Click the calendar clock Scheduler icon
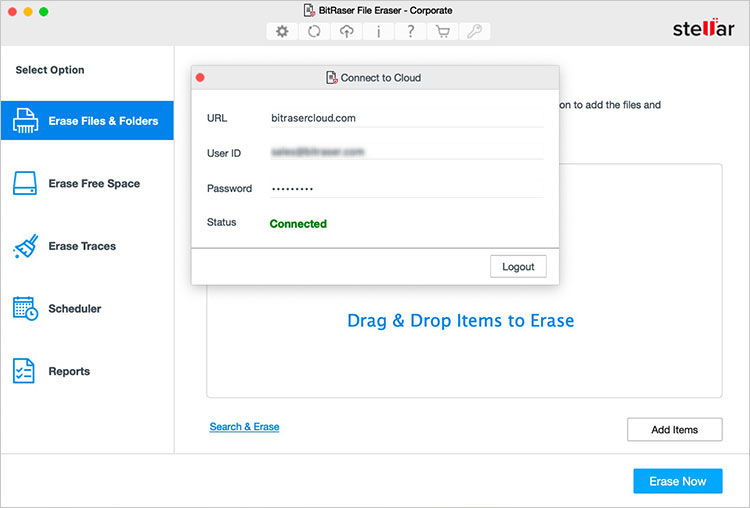The width and height of the screenshot is (750, 508). click(x=25, y=309)
